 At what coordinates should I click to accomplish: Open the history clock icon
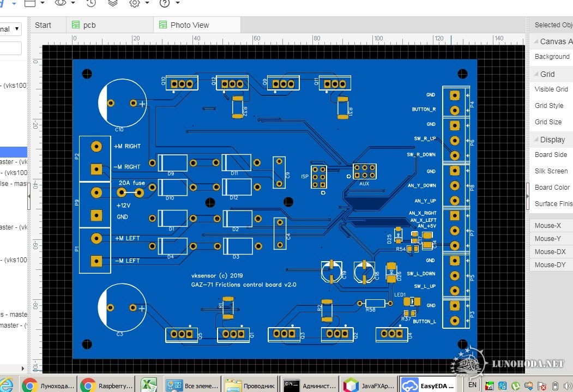pyautogui.click(x=91, y=3)
